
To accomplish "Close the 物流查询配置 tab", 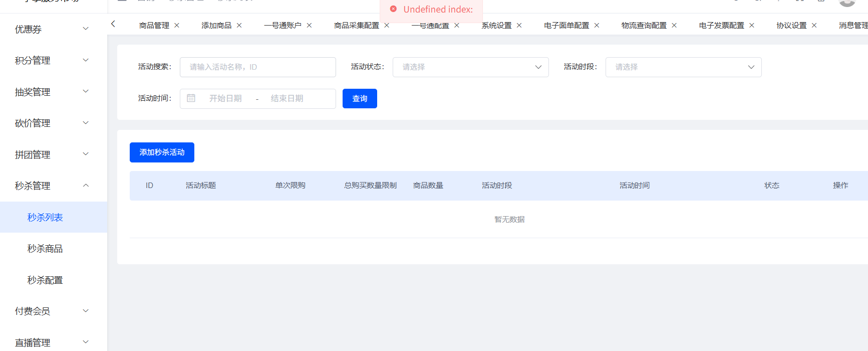I will [675, 26].
